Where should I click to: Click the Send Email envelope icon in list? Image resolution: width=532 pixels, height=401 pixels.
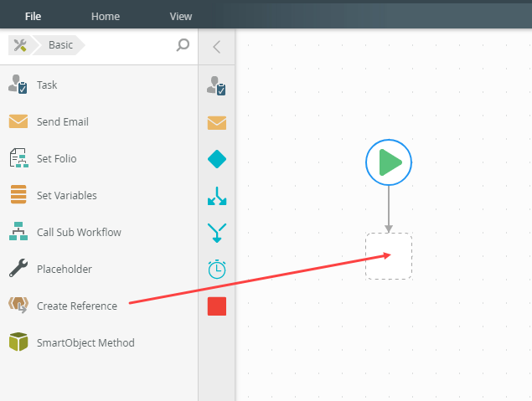(x=18, y=121)
